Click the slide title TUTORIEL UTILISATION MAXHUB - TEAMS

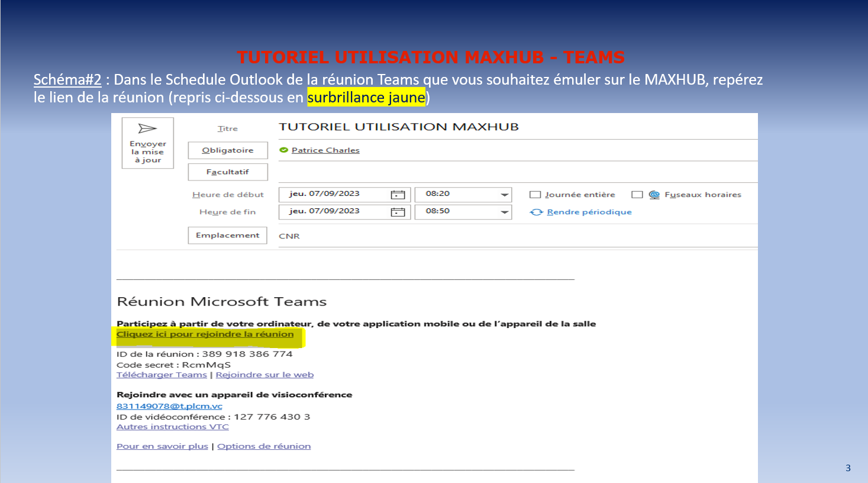pyautogui.click(x=431, y=57)
